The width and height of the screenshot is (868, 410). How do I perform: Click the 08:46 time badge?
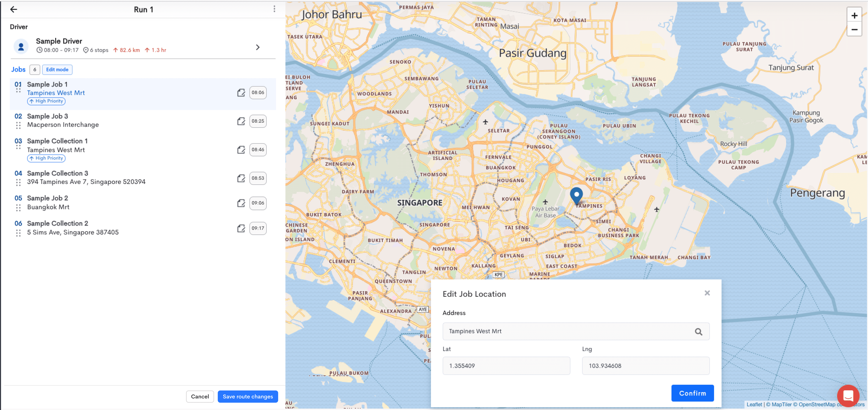tap(258, 150)
